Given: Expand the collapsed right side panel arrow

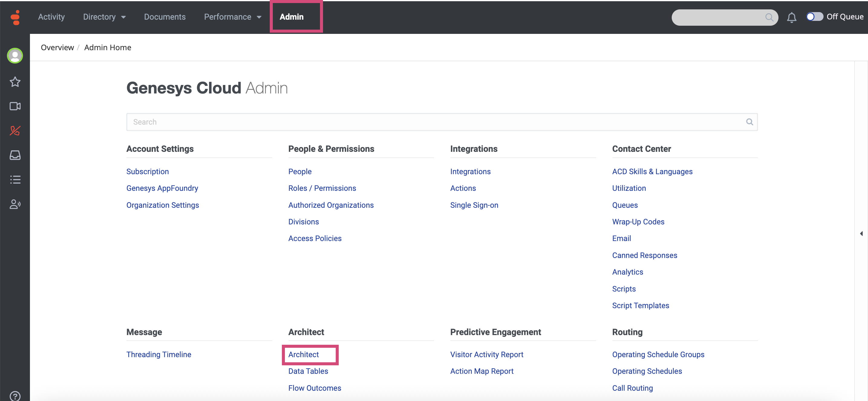Looking at the screenshot, I should click(x=861, y=233).
